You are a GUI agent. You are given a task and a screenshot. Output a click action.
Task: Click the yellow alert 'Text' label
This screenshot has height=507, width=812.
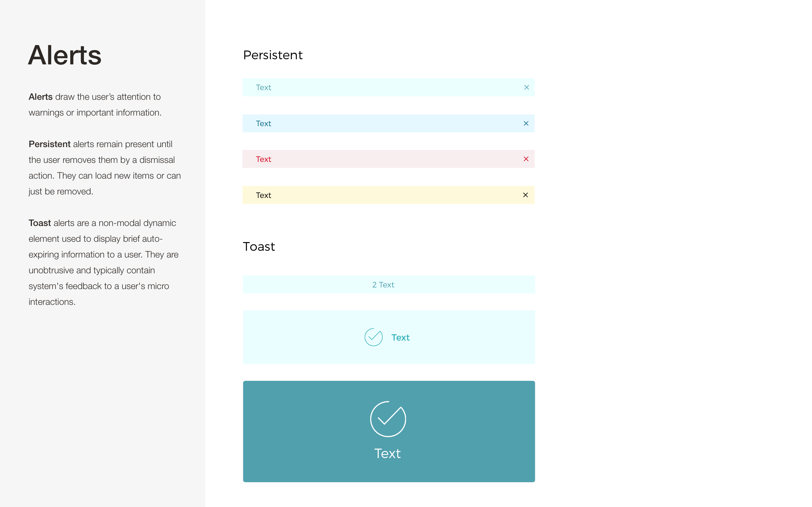(263, 195)
